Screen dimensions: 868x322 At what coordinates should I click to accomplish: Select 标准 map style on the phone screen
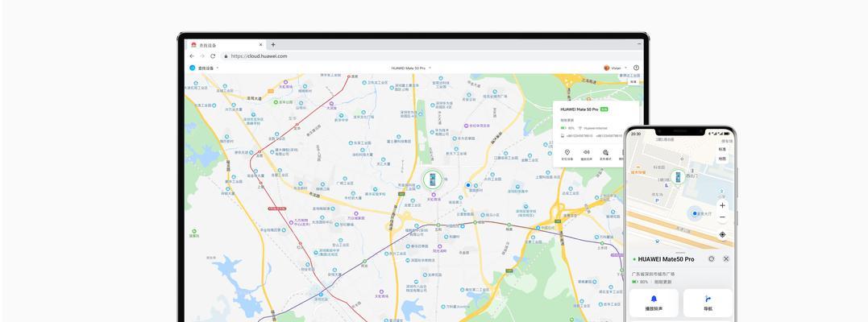coord(722,149)
